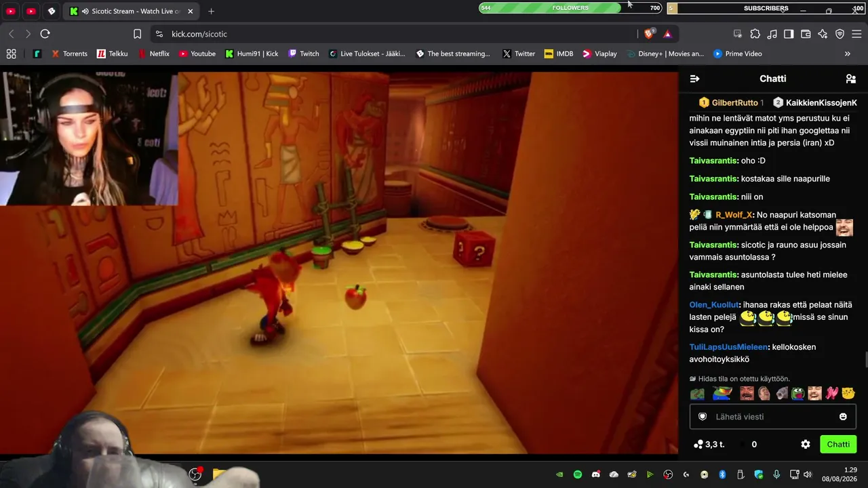Switch to the first pinned YouTube tab
Image resolution: width=868 pixels, height=488 pixels.
pyautogui.click(x=11, y=12)
